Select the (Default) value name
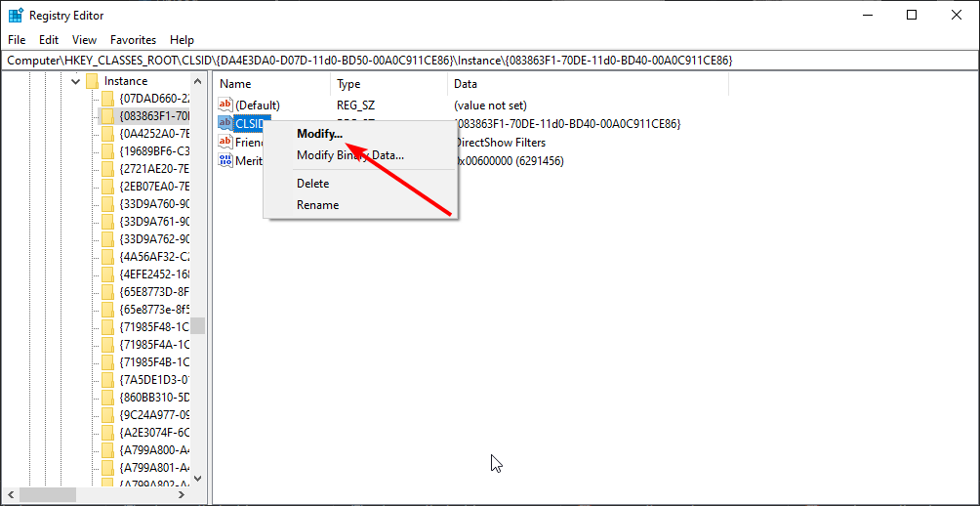 (x=258, y=105)
